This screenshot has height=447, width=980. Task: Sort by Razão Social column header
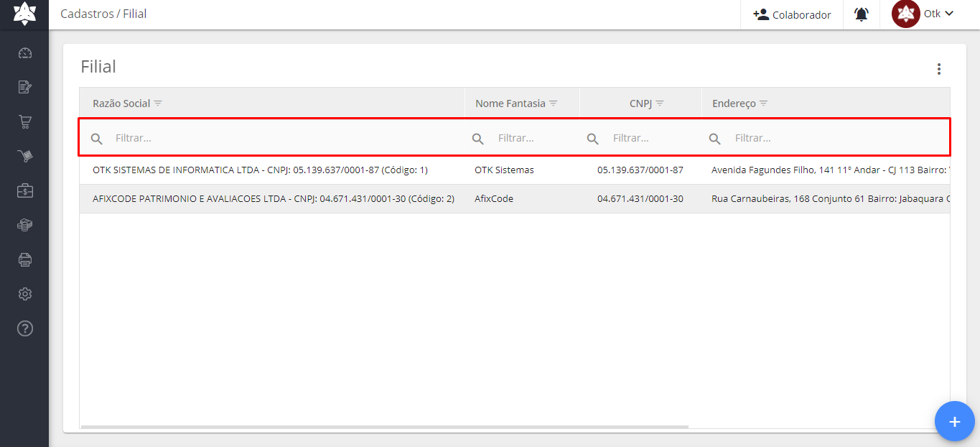[x=121, y=103]
